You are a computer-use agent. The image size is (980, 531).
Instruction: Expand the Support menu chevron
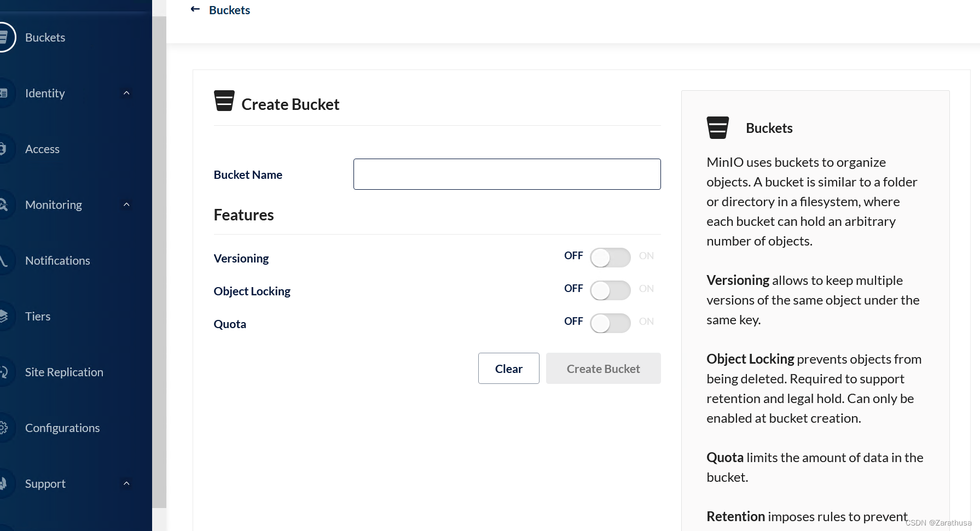(126, 483)
